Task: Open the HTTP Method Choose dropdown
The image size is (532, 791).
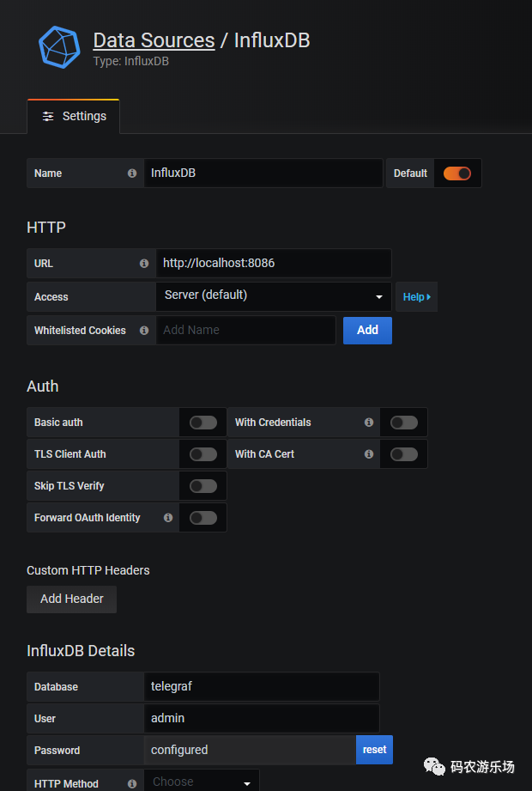Action: pos(202,782)
